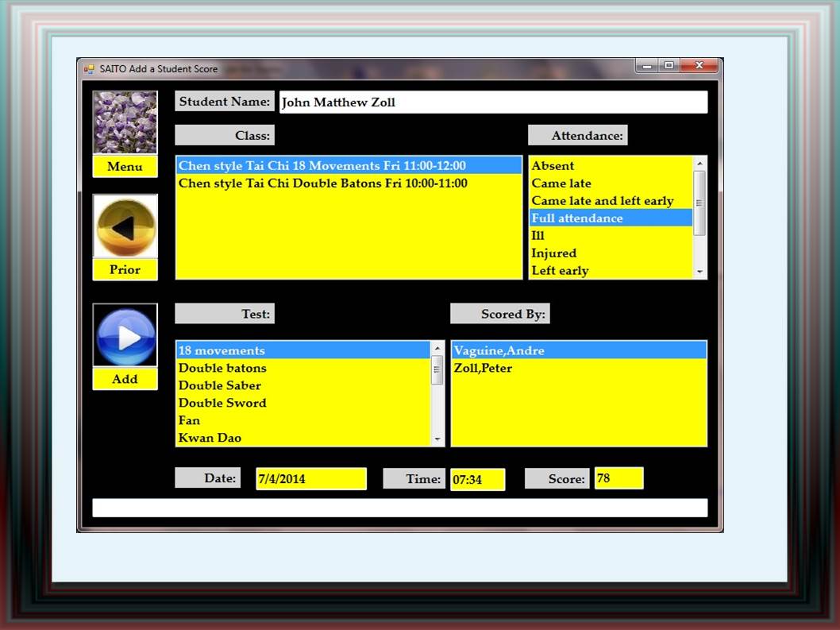Select Chen style Tai Chi 18 Movements class

[x=322, y=166]
